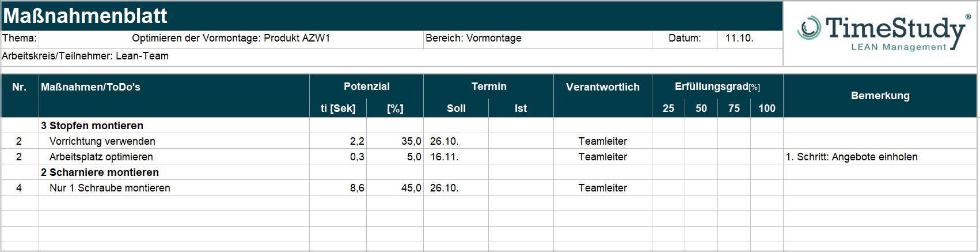Select the Verantwortlich column header
This screenshot has height=252, width=980.
coord(602,87)
